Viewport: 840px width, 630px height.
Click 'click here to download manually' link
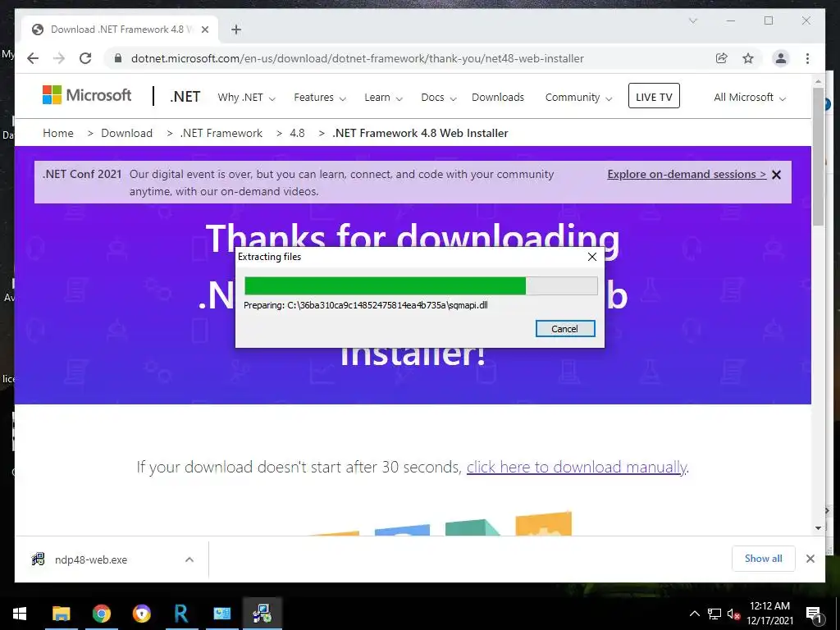(577, 467)
